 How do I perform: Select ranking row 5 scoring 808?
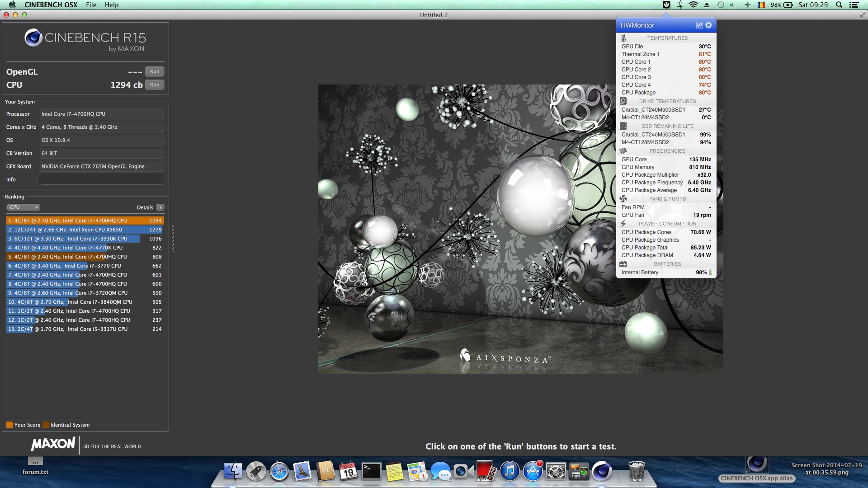85,257
